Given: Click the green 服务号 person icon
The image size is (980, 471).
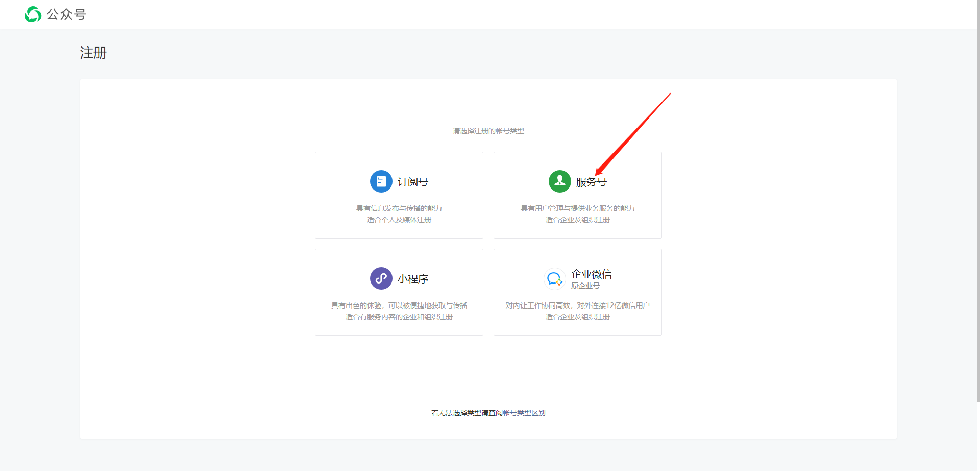Looking at the screenshot, I should [560, 181].
